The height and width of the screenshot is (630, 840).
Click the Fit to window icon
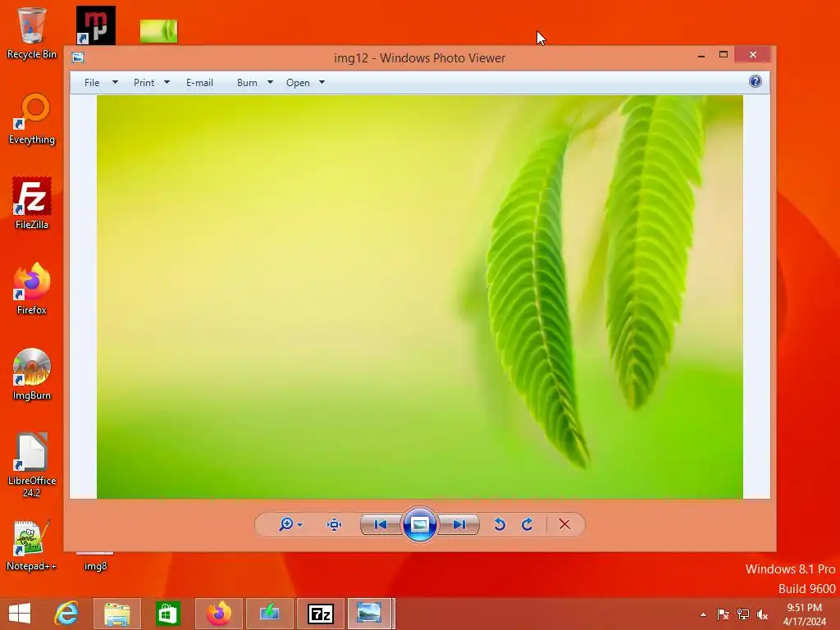[335, 524]
